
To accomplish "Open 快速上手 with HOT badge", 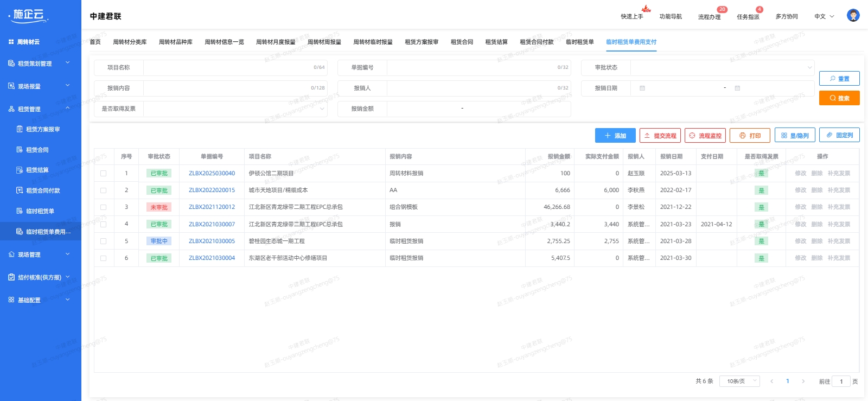I will point(632,16).
